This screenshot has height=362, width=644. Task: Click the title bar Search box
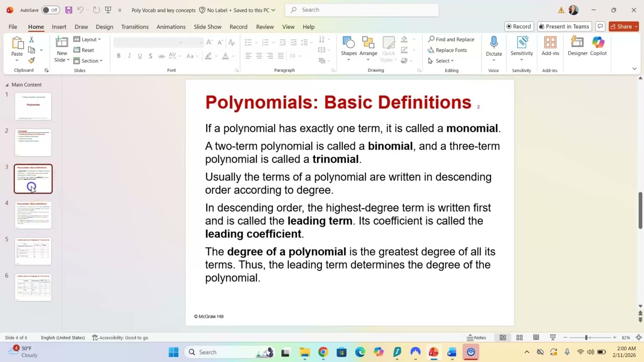(x=362, y=10)
